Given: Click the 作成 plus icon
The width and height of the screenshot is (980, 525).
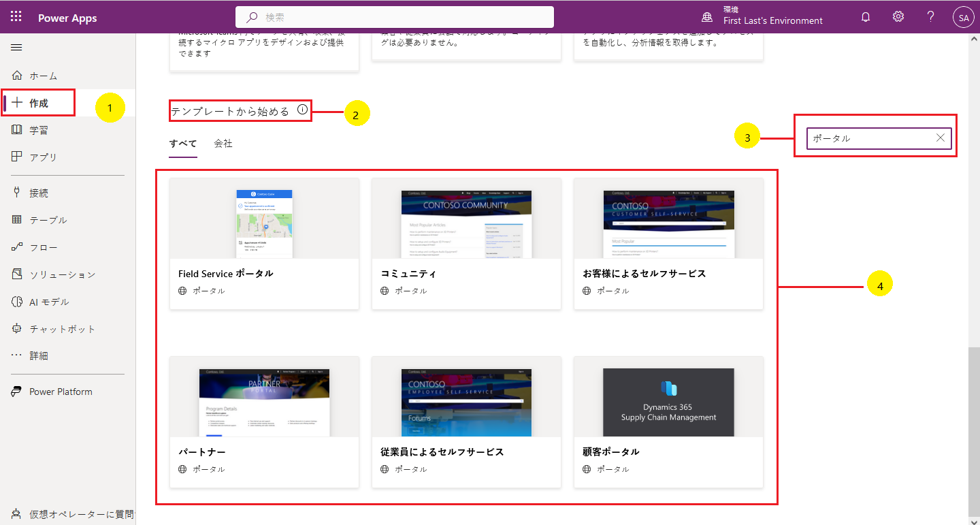Looking at the screenshot, I should [18, 103].
